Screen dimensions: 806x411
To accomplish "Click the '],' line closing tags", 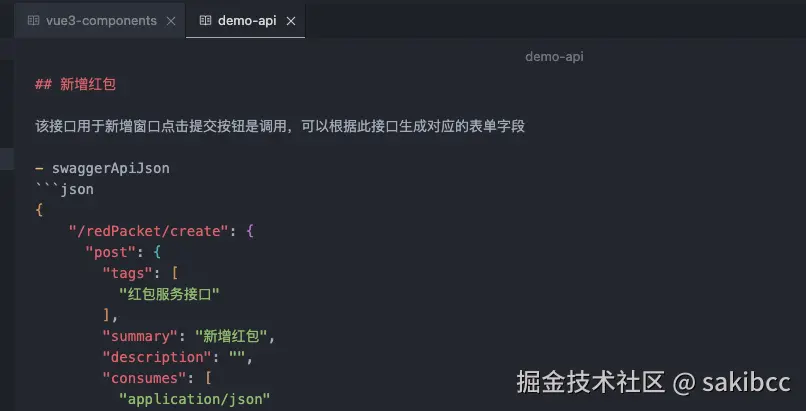I will pos(111,315).
